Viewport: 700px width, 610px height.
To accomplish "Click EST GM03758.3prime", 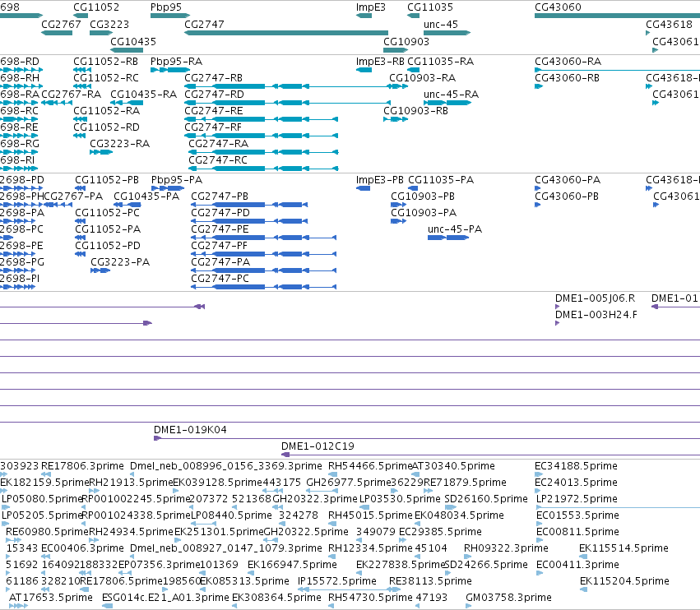I will [x=468, y=606].
